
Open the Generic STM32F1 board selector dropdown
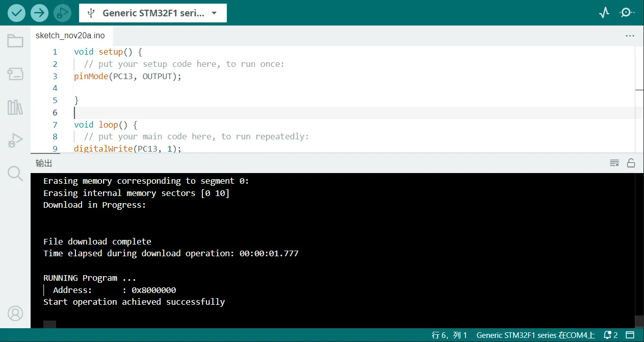[x=153, y=13]
